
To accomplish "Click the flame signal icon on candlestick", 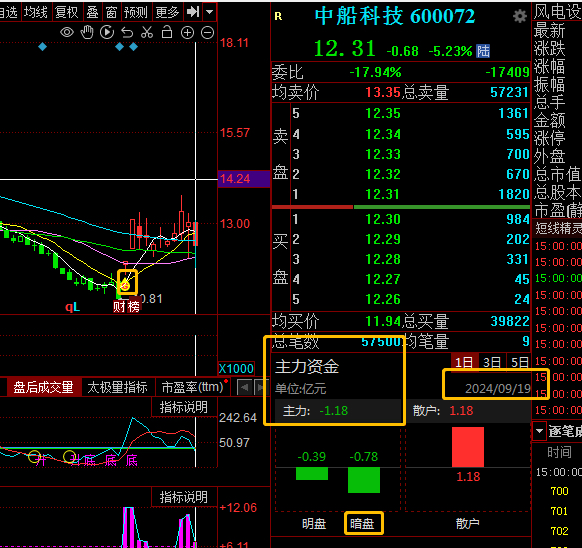I will (125, 284).
